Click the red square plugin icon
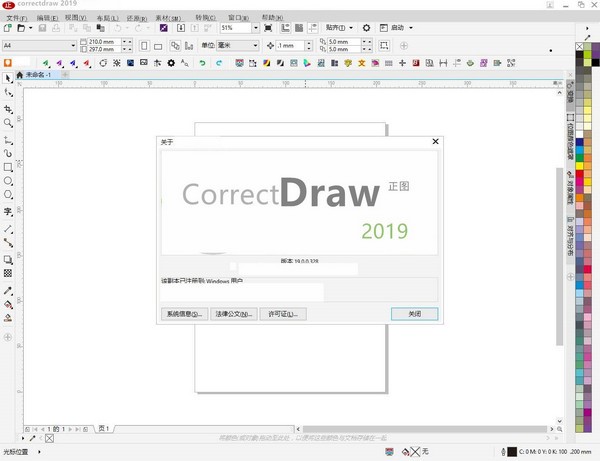The height and width of the screenshot is (461, 600). tap(416, 63)
